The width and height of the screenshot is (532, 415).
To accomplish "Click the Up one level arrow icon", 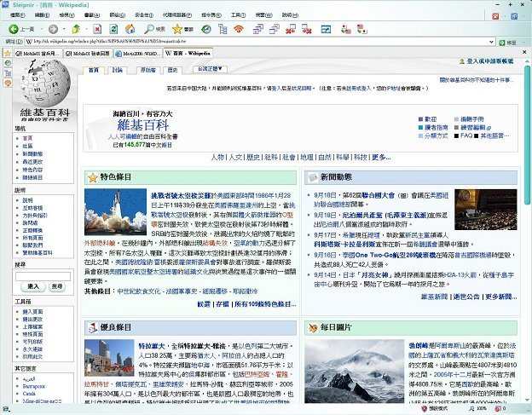I will point(76,29).
